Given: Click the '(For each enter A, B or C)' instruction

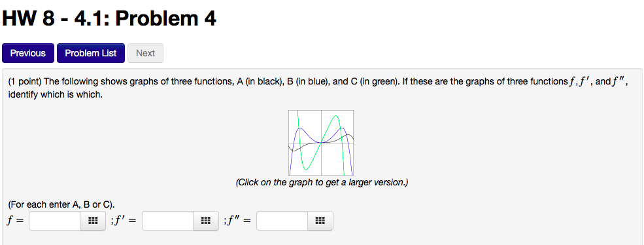Looking at the screenshot, I should tap(61, 204).
